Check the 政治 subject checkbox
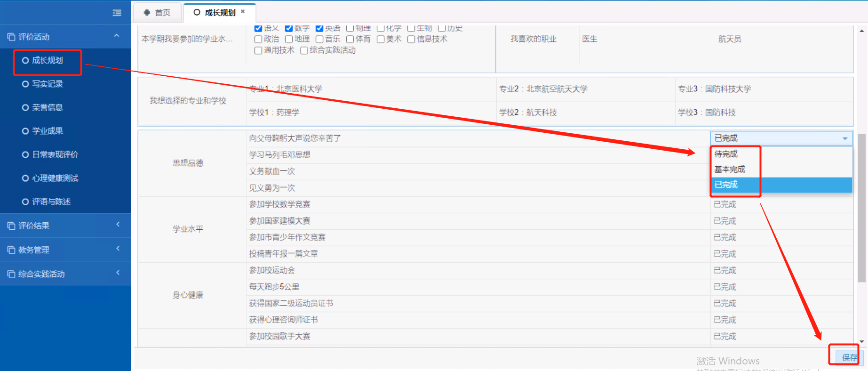The height and width of the screenshot is (371, 868). (258, 39)
